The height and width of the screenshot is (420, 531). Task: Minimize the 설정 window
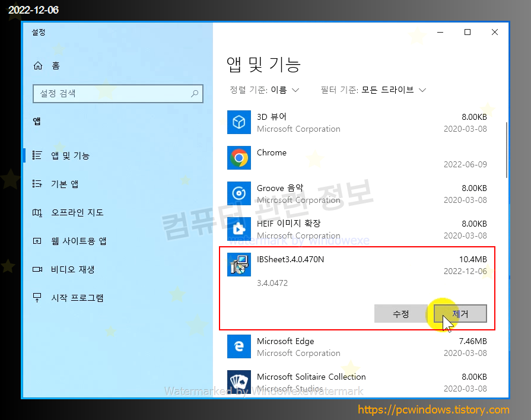pos(440,32)
